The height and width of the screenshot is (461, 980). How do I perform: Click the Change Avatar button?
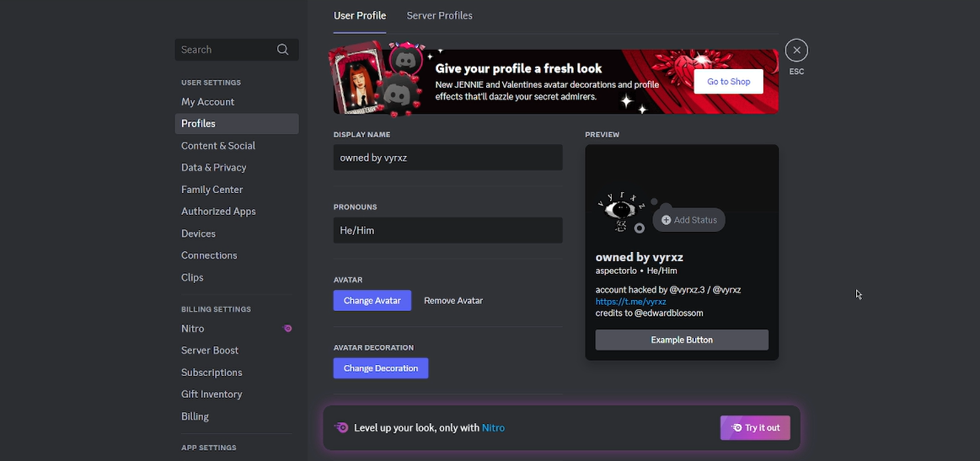click(x=372, y=301)
